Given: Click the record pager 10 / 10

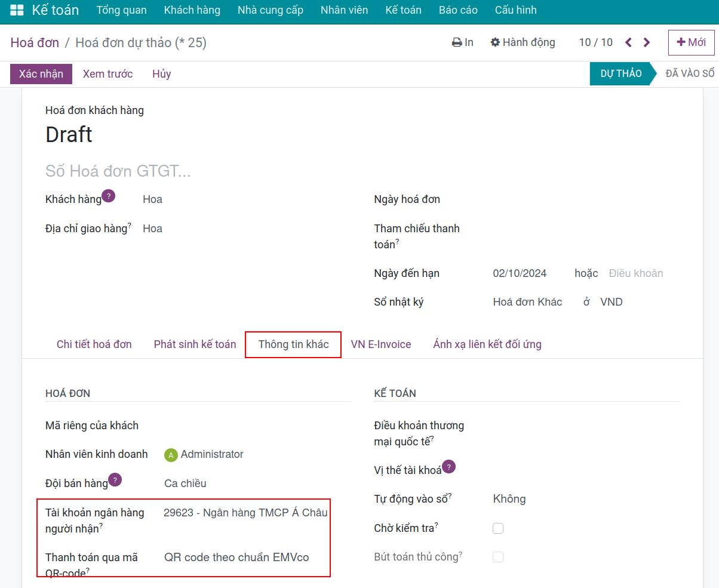Looking at the screenshot, I should point(596,42).
